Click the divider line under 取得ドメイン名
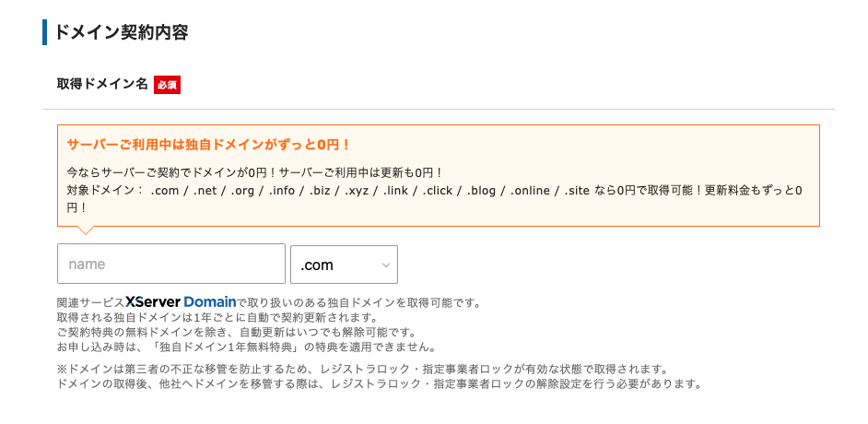The image size is (868, 424). (439, 110)
